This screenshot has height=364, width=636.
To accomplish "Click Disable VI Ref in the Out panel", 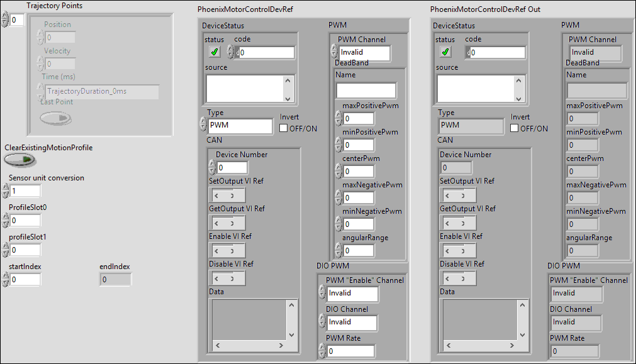I will (457, 278).
